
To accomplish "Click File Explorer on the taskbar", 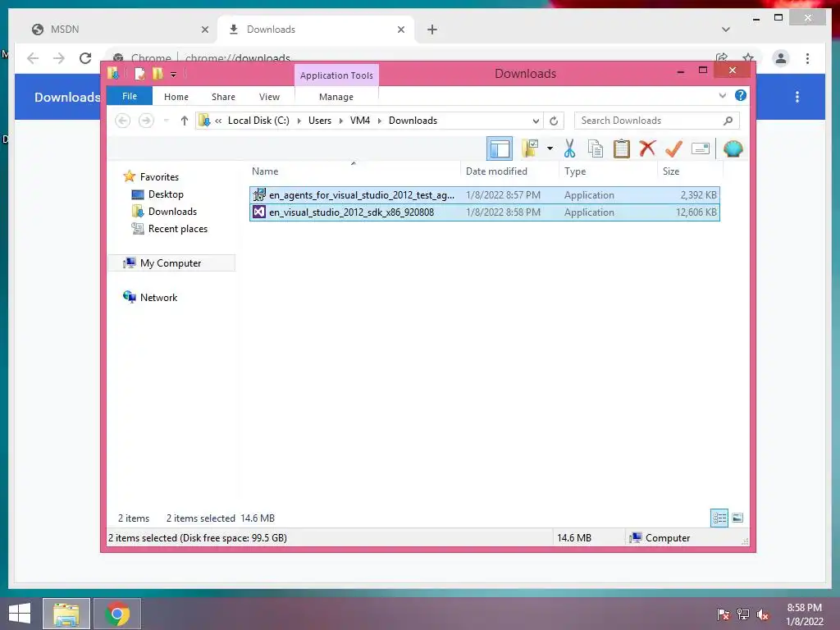I will pyautogui.click(x=66, y=614).
